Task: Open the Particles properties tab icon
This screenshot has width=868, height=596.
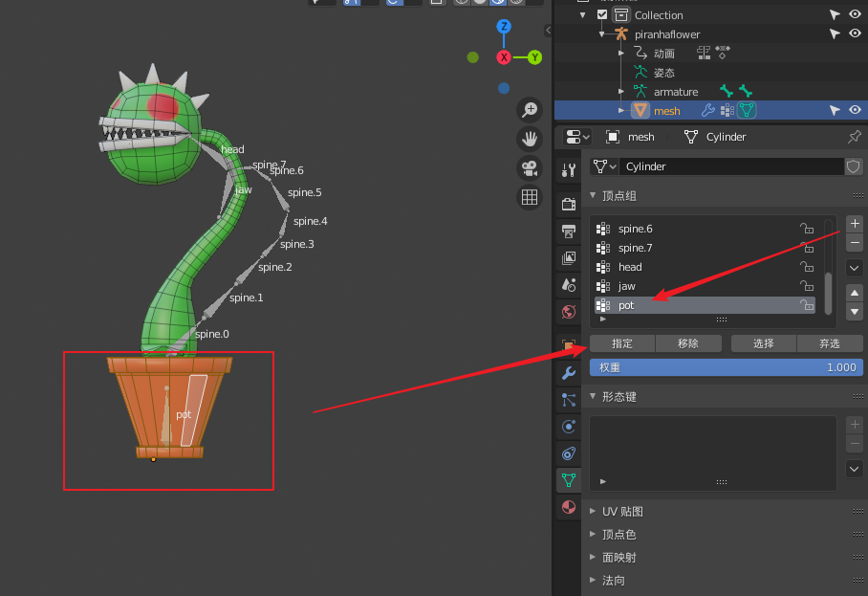Action: pyautogui.click(x=569, y=400)
